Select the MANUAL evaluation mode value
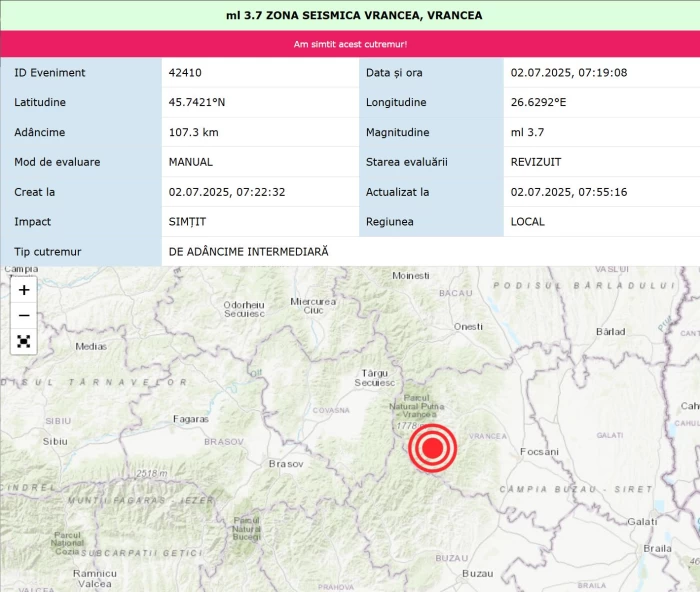The width and height of the screenshot is (700, 592). [x=191, y=162]
